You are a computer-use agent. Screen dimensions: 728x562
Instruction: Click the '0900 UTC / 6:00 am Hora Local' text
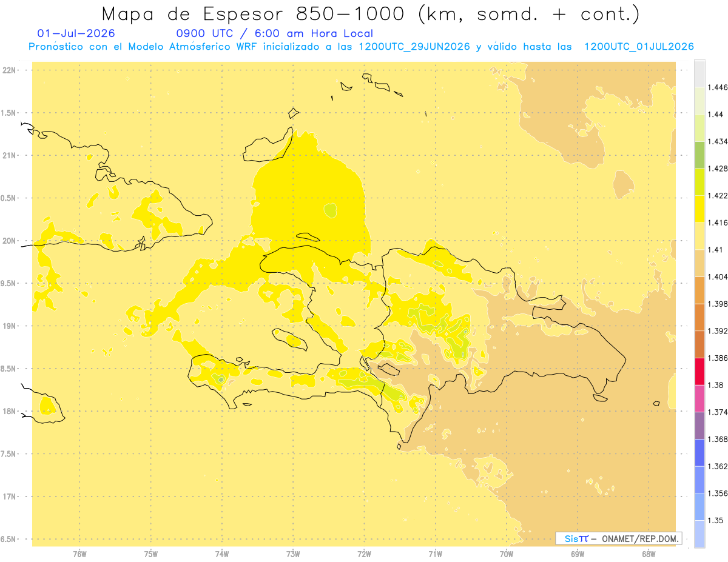[x=275, y=34]
